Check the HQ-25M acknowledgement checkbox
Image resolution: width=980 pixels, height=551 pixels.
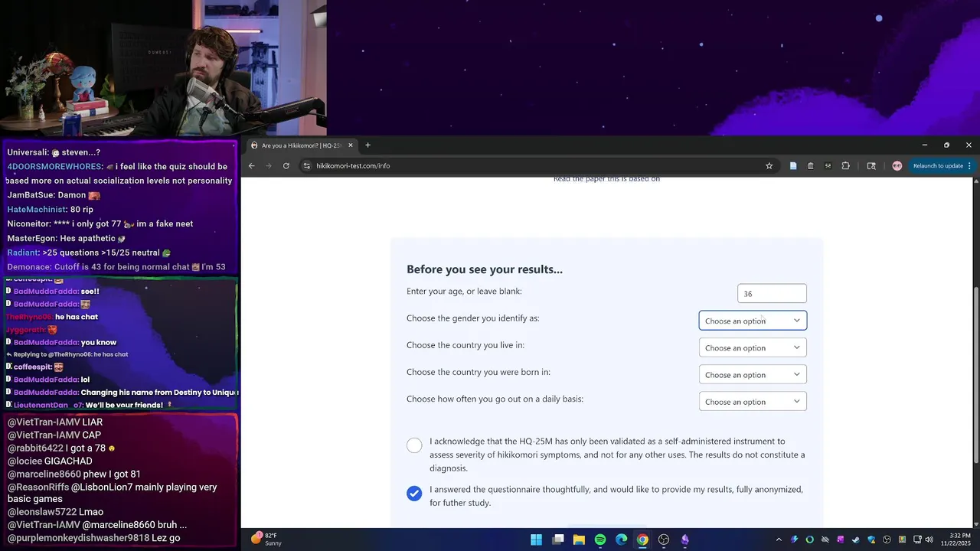coord(414,445)
